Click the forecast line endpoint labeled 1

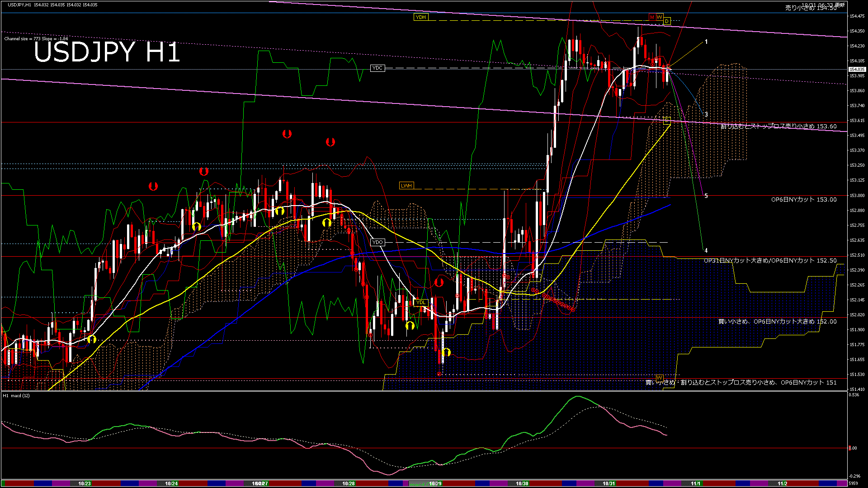tap(706, 42)
